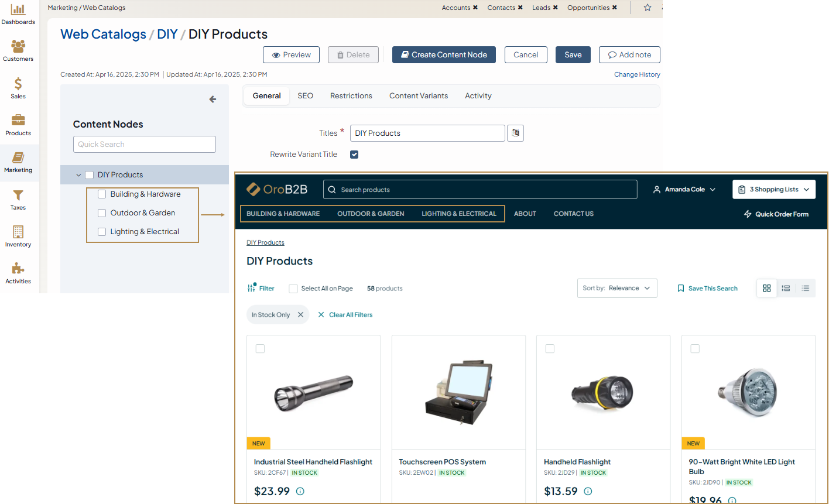829x504 pixels.
Task: Expand the 3 Shopping Lists dropdown
Action: (x=773, y=190)
